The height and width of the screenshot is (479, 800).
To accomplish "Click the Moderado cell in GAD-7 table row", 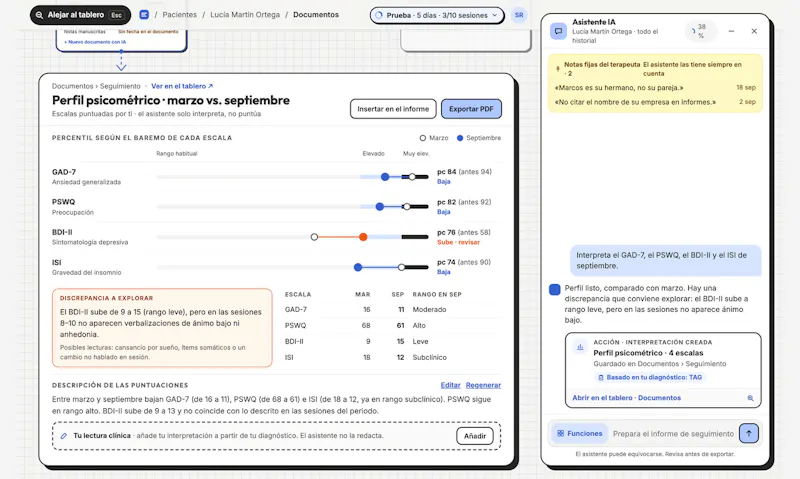I will [429, 310].
